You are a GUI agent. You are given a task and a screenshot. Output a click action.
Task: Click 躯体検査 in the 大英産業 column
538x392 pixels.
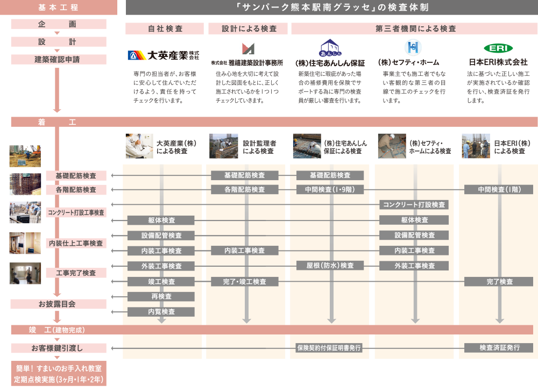coord(161,220)
